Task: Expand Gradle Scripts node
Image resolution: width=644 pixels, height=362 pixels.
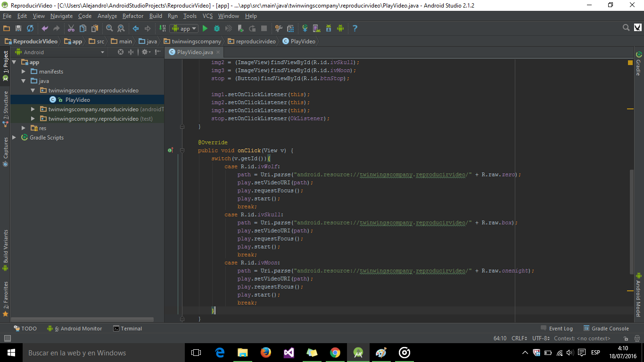Action: (14, 138)
